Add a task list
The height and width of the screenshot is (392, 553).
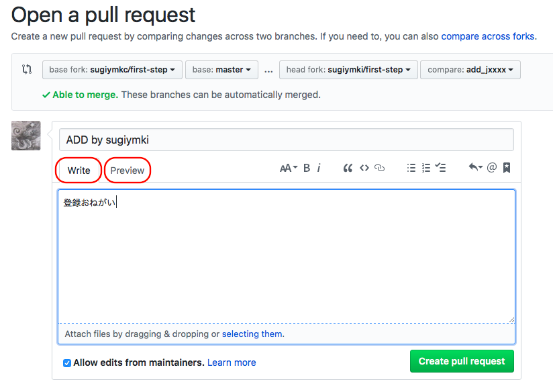441,168
